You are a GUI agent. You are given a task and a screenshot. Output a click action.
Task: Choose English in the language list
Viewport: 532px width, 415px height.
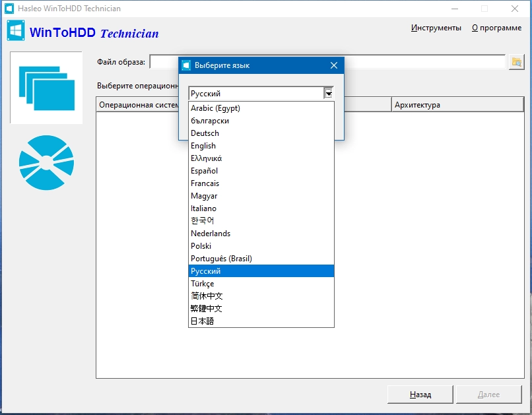point(261,146)
